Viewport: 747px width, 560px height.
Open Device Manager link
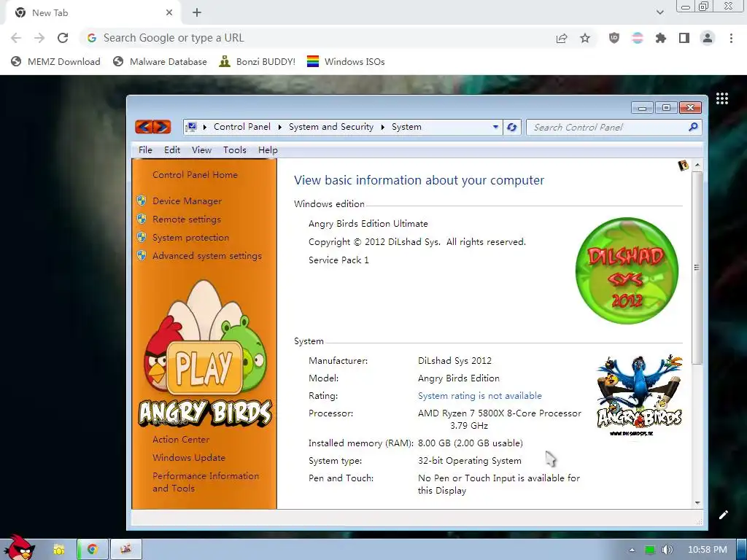pos(187,201)
